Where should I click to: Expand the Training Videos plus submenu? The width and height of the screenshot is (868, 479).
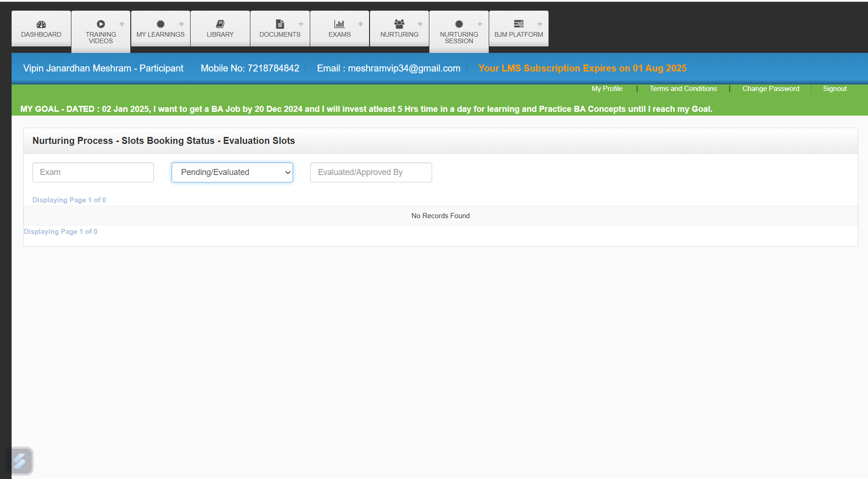point(122,24)
